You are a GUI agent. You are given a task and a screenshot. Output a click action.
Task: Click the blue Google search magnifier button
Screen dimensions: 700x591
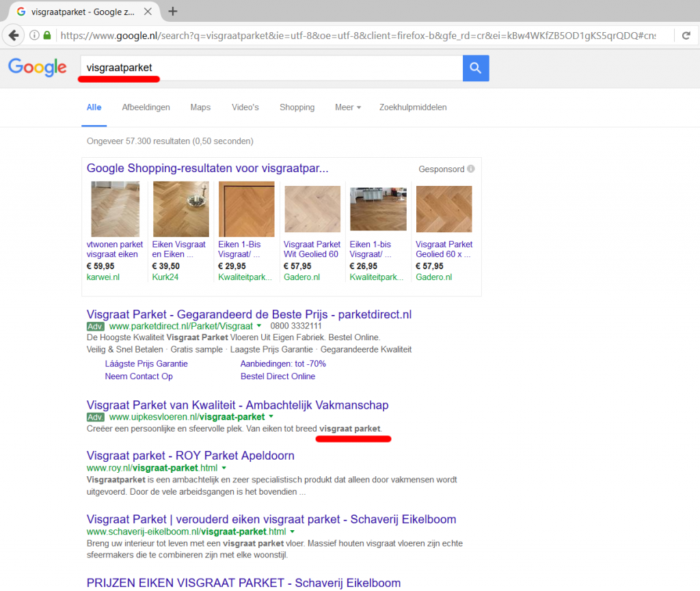476,68
